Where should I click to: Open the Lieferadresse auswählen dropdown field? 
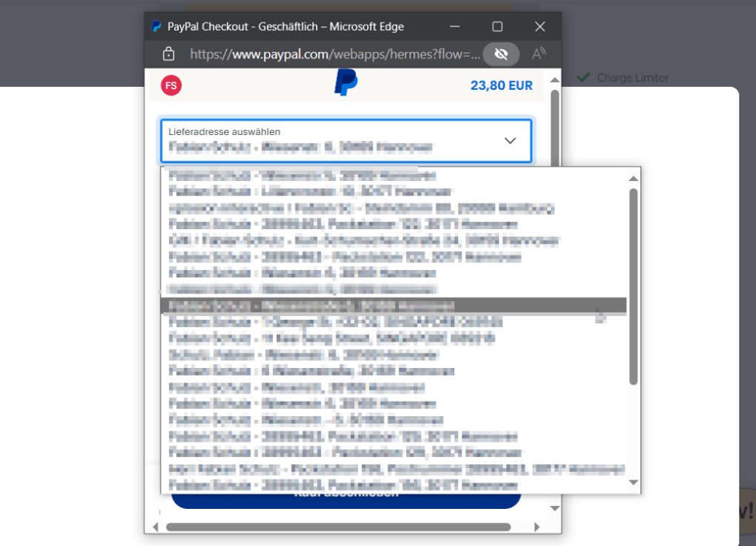346,140
